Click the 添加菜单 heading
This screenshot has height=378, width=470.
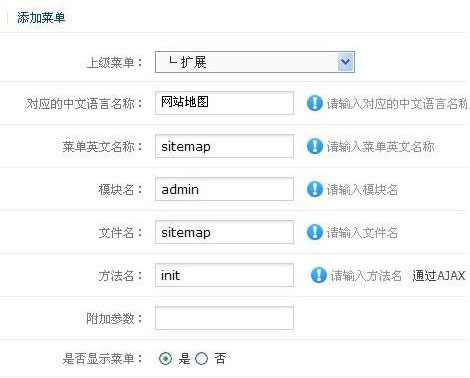point(41,18)
